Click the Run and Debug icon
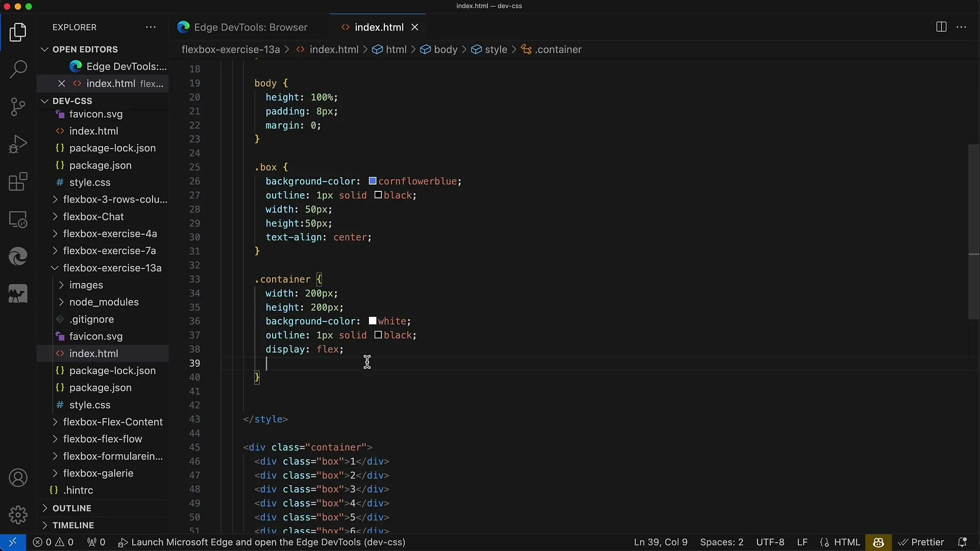The width and height of the screenshot is (980, 551). 18,143
